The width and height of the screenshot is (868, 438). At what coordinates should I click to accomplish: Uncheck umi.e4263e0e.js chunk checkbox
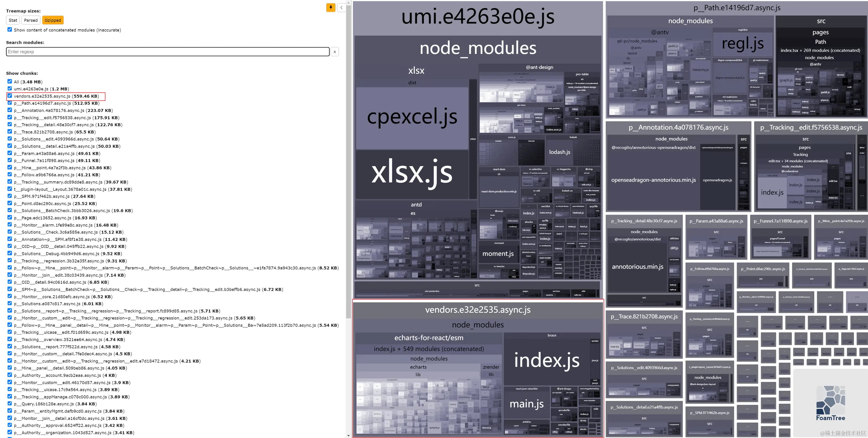pos(10,89)
